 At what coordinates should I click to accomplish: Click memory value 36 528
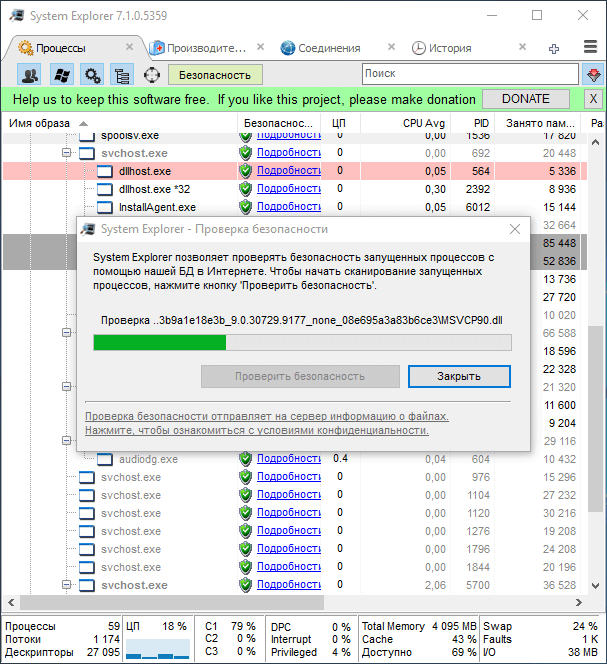[x=559, y=585]
